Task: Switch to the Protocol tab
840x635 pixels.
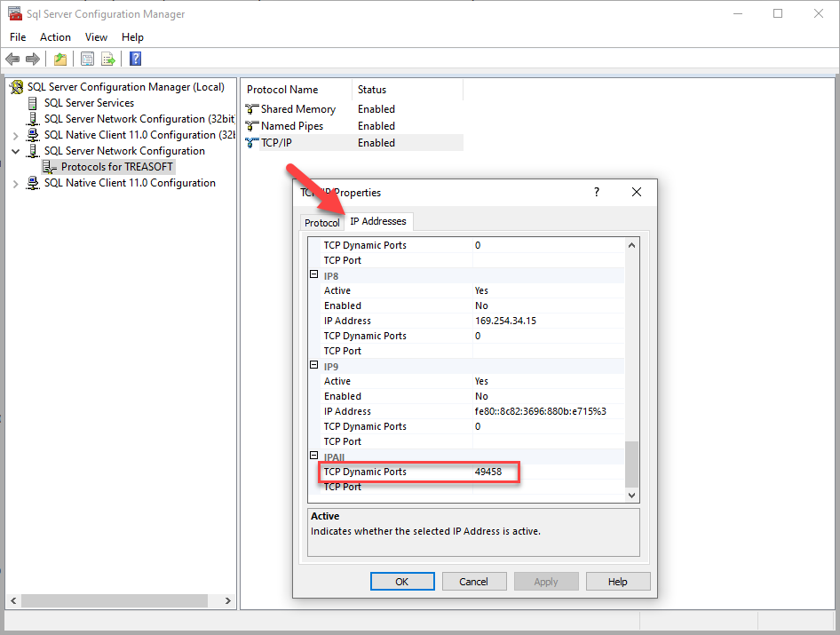Action: click(x=321, y=223)
